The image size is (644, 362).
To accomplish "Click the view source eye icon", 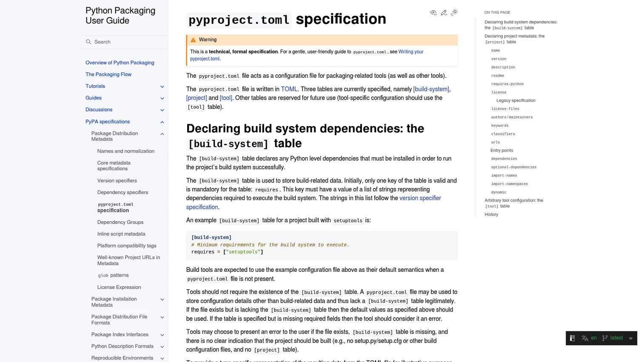I will pyautogui.click(x=433, y=13).
